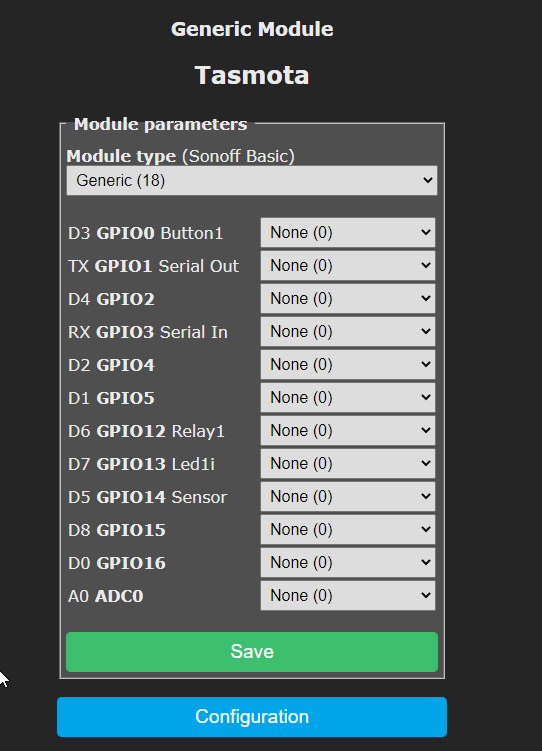Expand the D0 GPIO16 dropdown
542x751 pixels.
tap(348, 563)
